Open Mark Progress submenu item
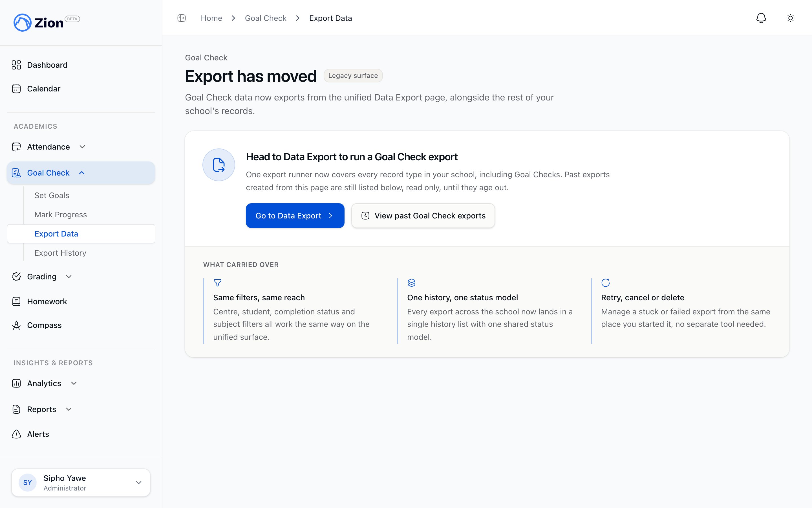812x508 pixels. click(60, 214)
